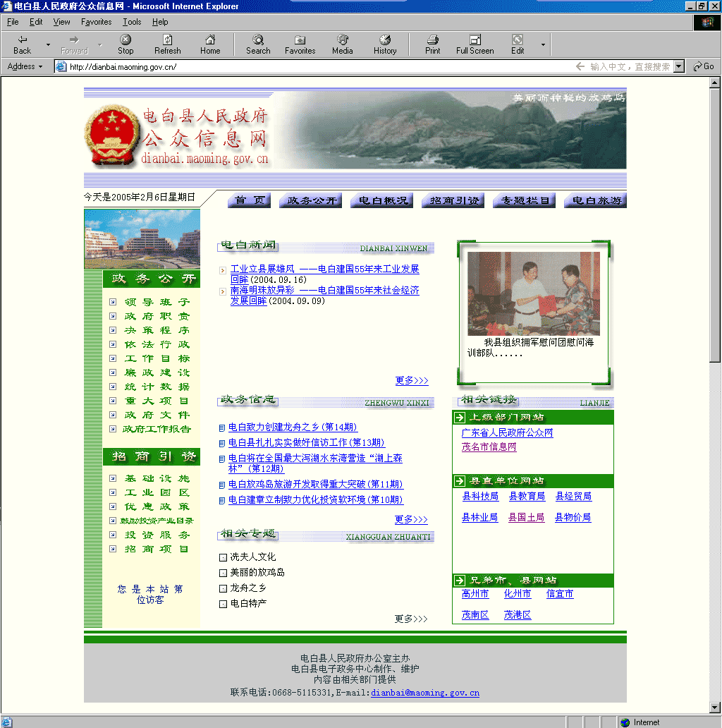Open the Favorites menu

pyautogui.click(x=96, y=22)
